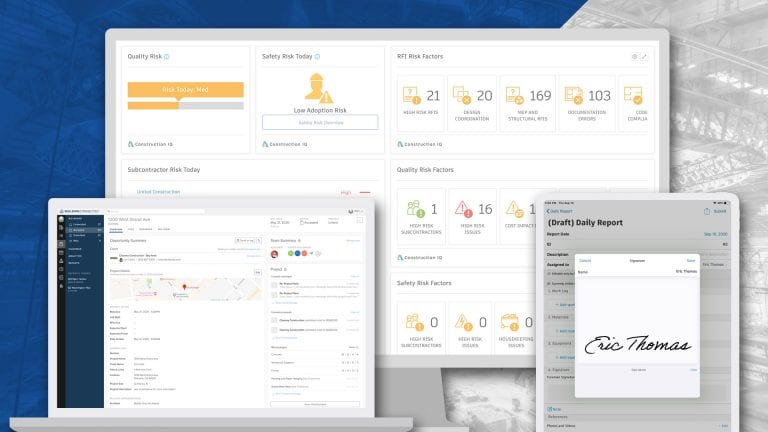
Task: Click High Risk Issues icon in Safety Risk Factors
Action: click(463, 322)
